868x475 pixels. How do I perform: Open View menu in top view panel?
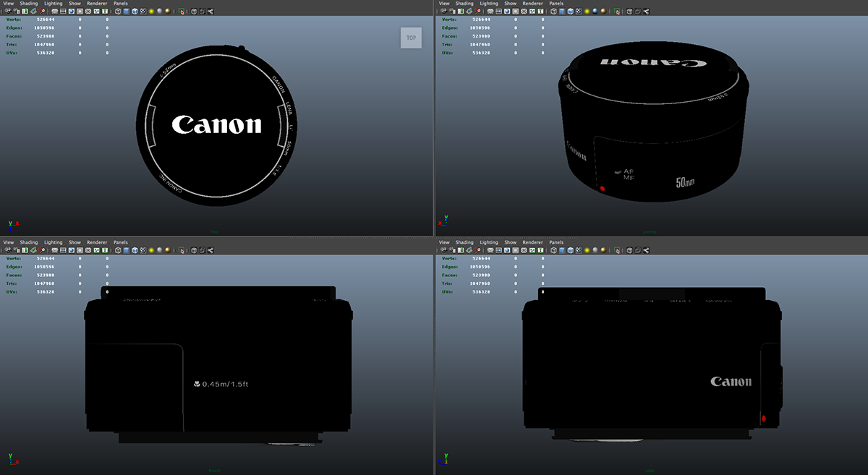(x=9, y=3)
